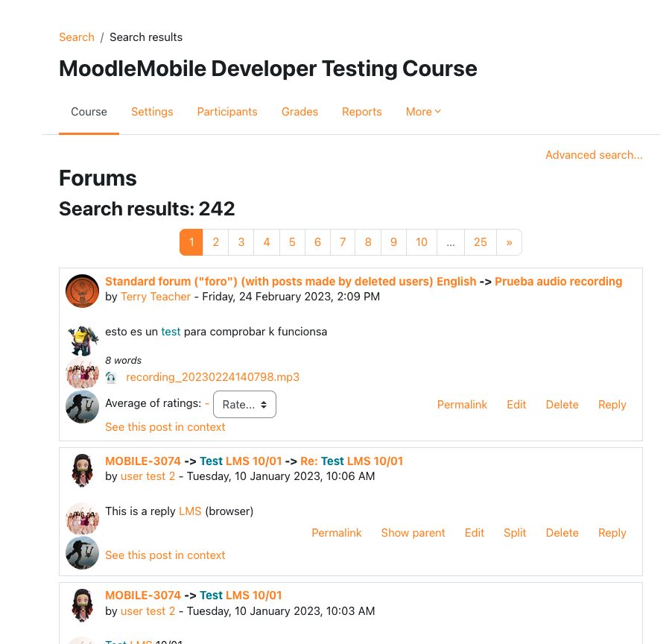Open Re: Test LMS 10/01 post title
Screen dimensions: 672x644
pyautogui.click(x=352, y=461)
